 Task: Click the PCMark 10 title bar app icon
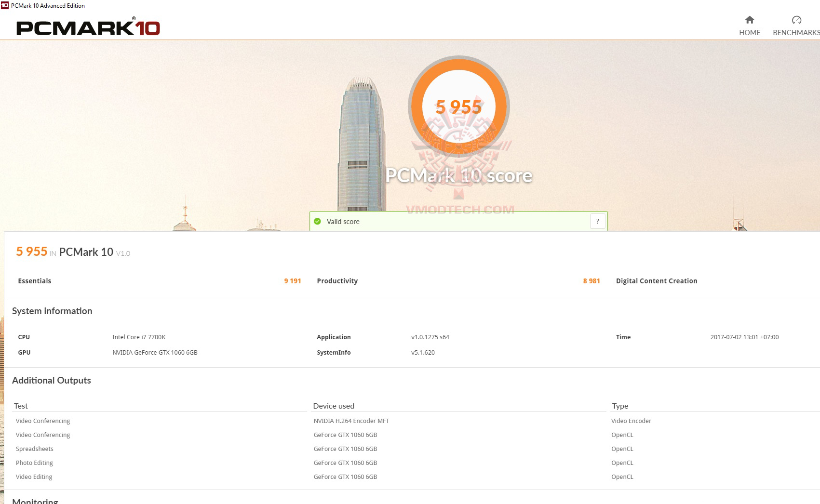5,6
